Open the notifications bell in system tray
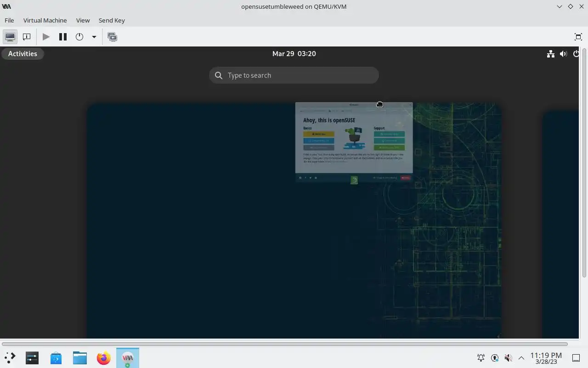Viewport: 588px width, 368px height. [x=481, y=357]
